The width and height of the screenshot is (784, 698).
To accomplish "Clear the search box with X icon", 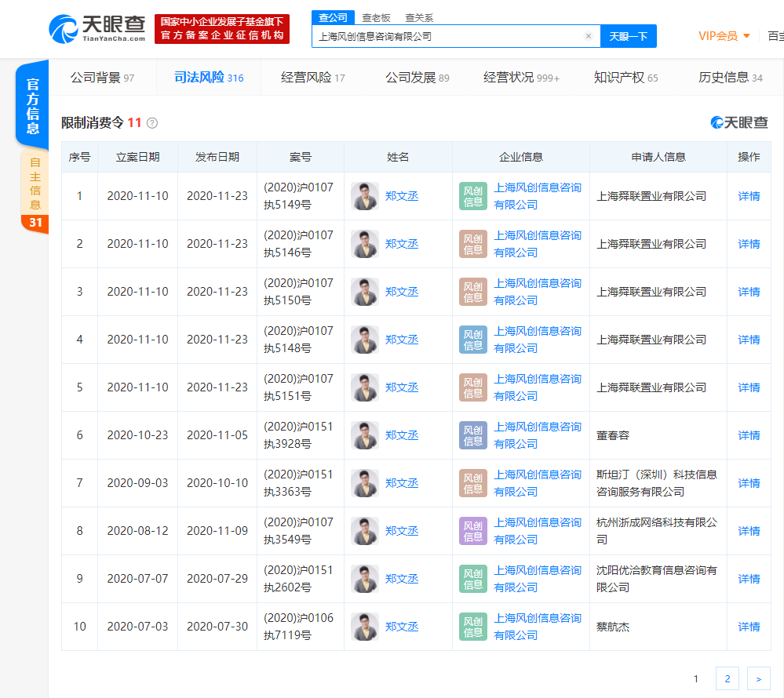I will (x=589, y=36).
